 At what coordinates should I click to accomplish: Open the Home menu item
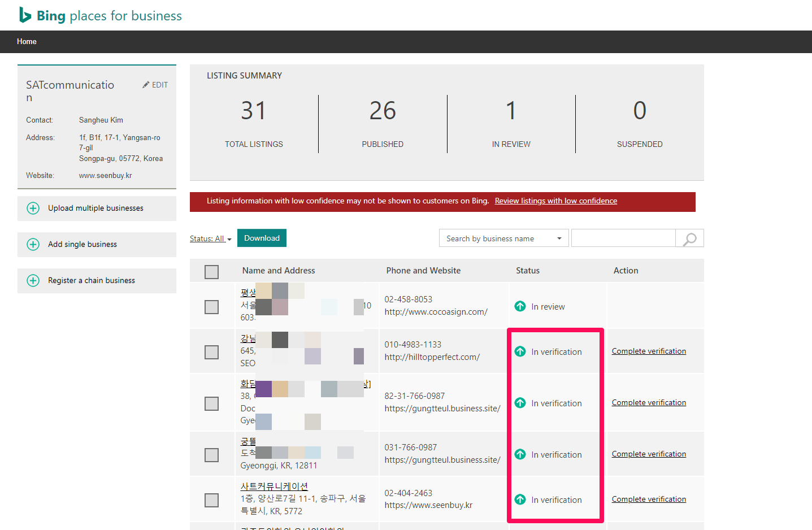click(x=27, y=42)
